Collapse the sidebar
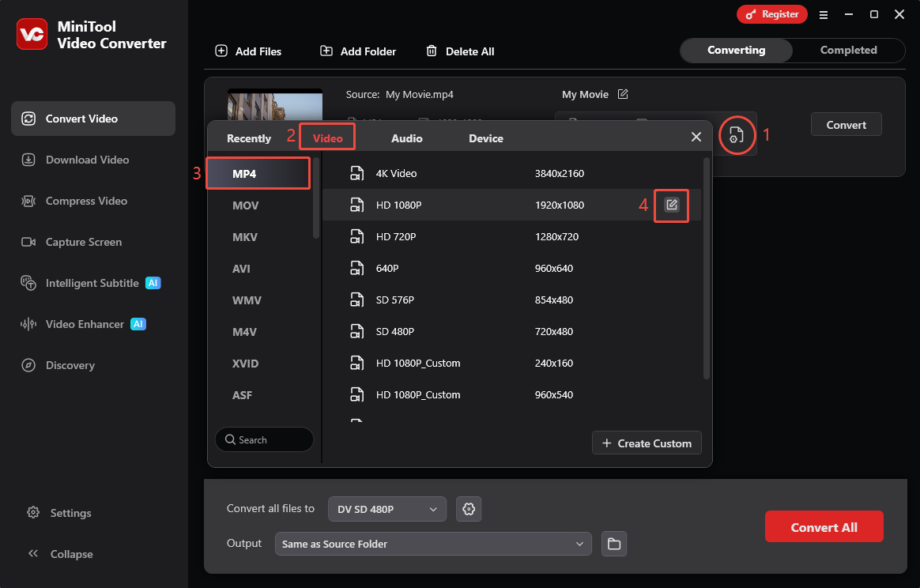The height and width of the screenshot is (588, 920). 60,554
